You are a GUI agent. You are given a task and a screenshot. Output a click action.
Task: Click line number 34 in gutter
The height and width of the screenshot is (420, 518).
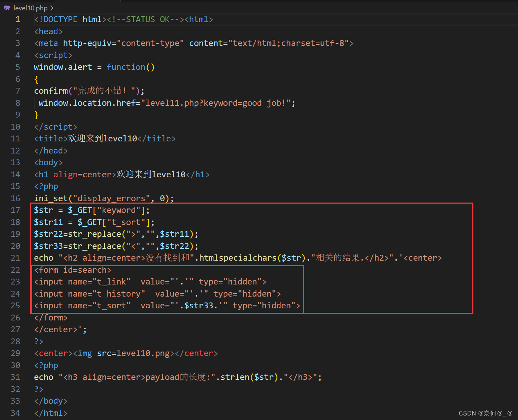[16, 413]
